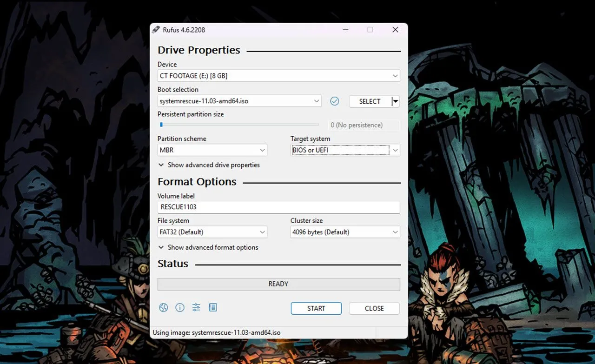Expand Show advanced drive properties
This screenshot has height=364, width=595.
[209, 165]
